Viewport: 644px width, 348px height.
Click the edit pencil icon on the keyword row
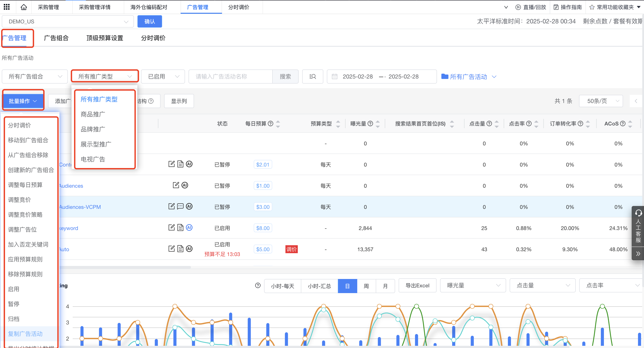(172, 227)
